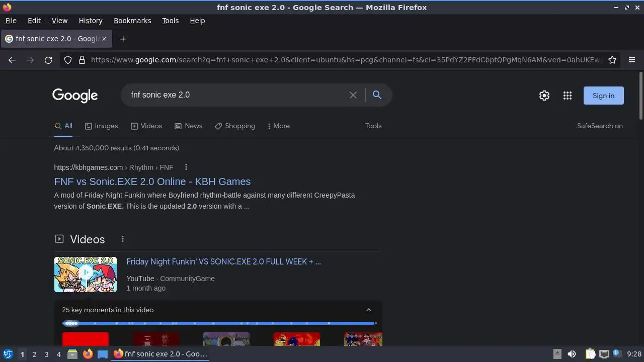This screenshot has height=362, width=644.
Task: Clear the Google search box text
Action: (353, 95)
